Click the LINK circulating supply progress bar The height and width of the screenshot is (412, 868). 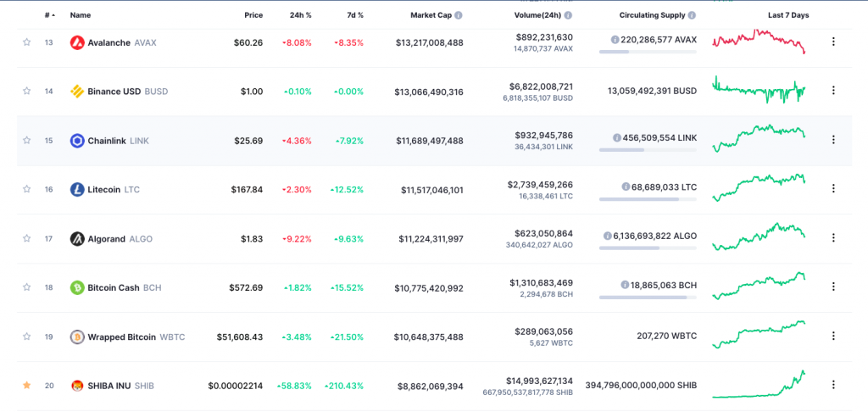coord(648,149)
